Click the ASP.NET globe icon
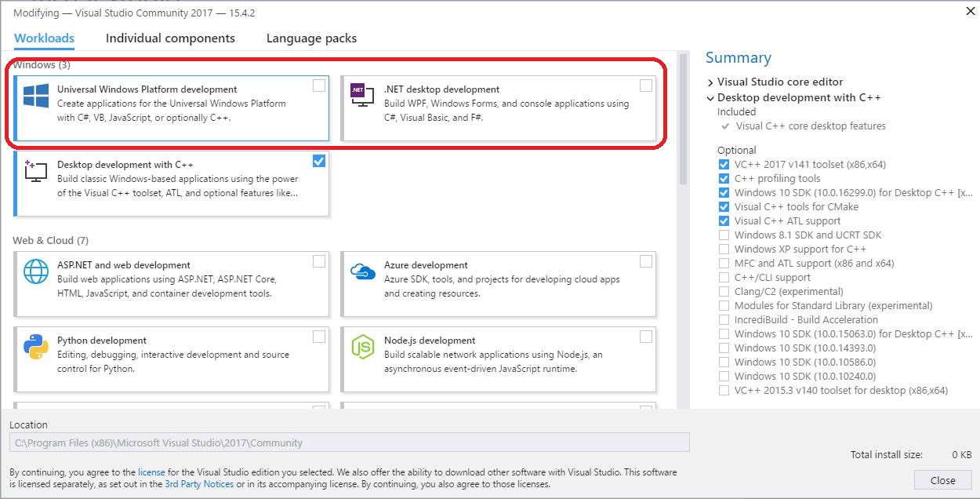980x499 pixels. coord(36,271)
